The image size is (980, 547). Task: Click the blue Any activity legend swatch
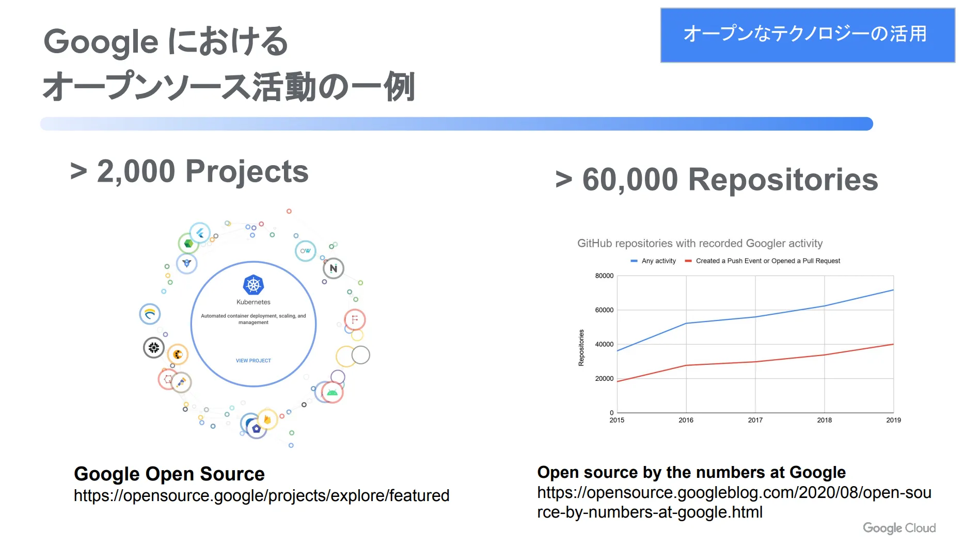pos(634,261)
